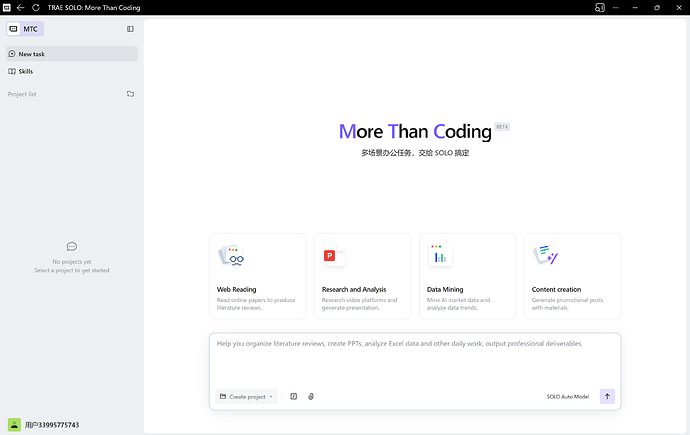Click the More Than Coding heading
Screen dimensions: 690x435
coord(415,132)
